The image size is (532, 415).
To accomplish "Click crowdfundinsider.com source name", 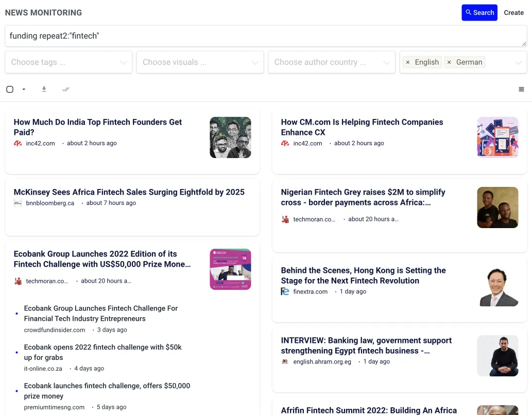I will [x=54, y=330].
